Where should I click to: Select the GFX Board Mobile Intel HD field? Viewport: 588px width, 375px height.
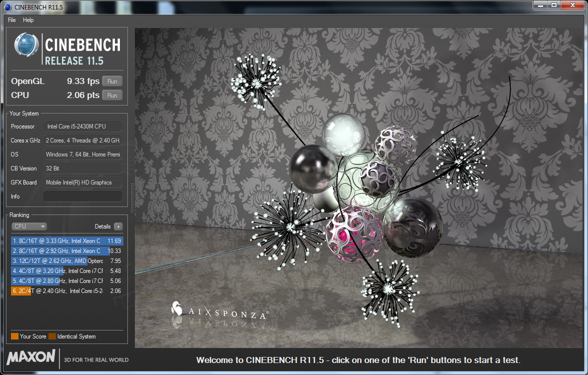point(83,182)
